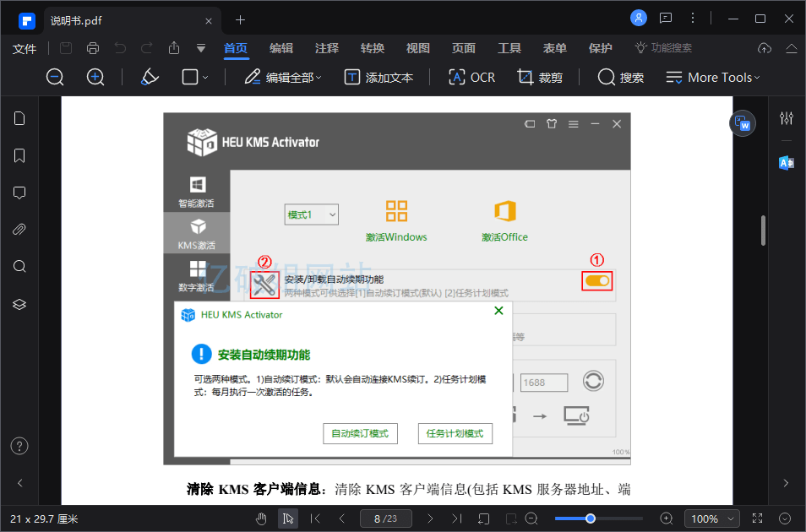Viewport: 806px width, 532px height.
Task: Click the page number field 8/23
Action: (x=386, y=519)
